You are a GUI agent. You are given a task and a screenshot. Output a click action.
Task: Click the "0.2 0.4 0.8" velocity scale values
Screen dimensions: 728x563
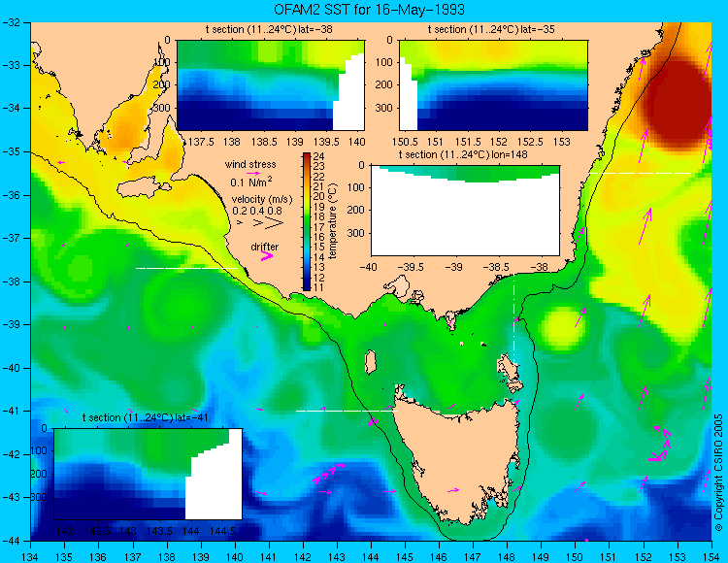pyautogui.click(x=257, y=211)
